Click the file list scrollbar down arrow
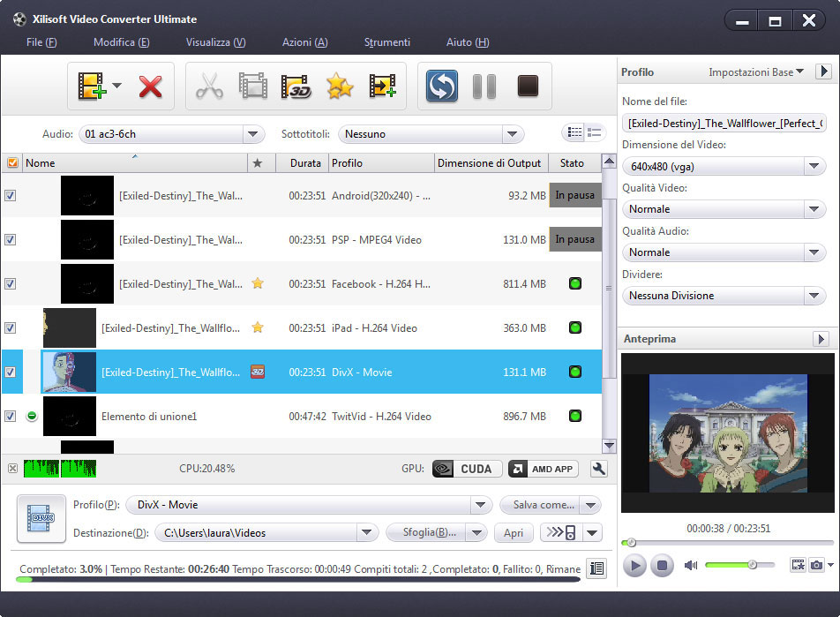840x617 pixels. click(x=609, y=446)
